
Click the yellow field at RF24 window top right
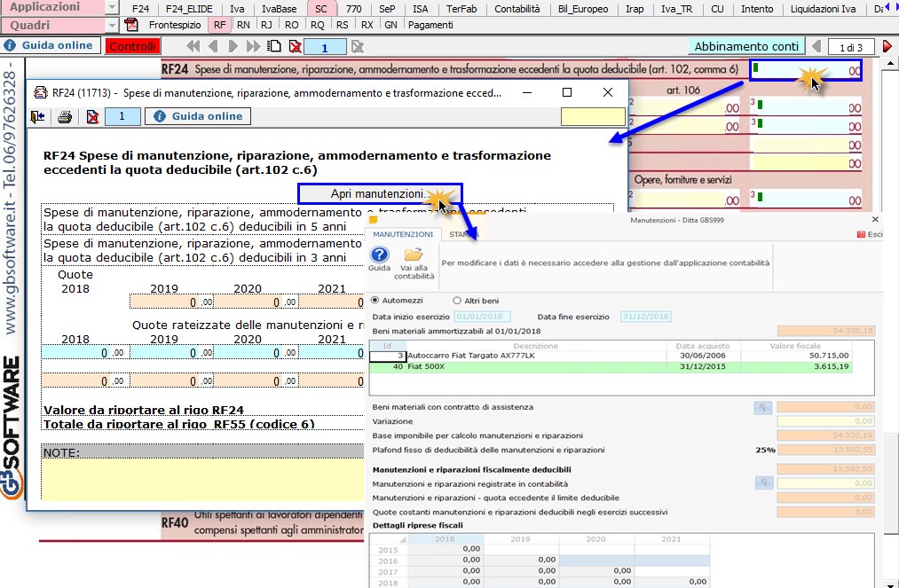[592, 116]
